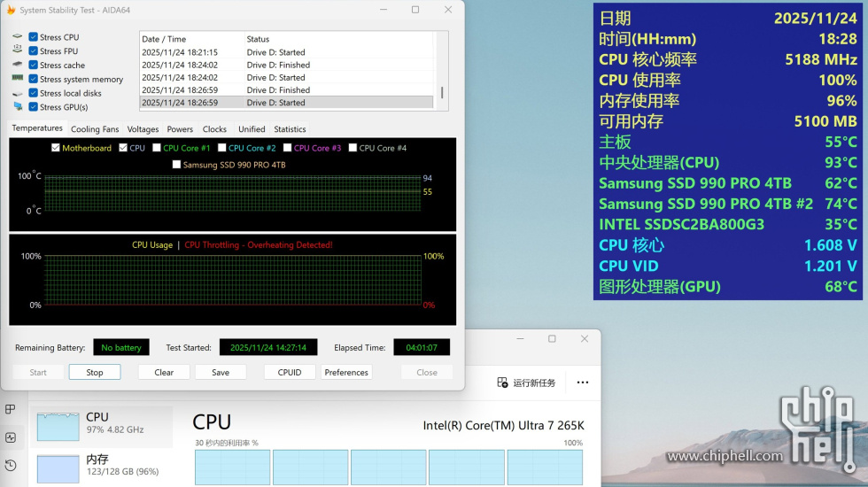Enable CPU Core #1 graph checkbox
The image size is (868, 487).
click(157, 148)
